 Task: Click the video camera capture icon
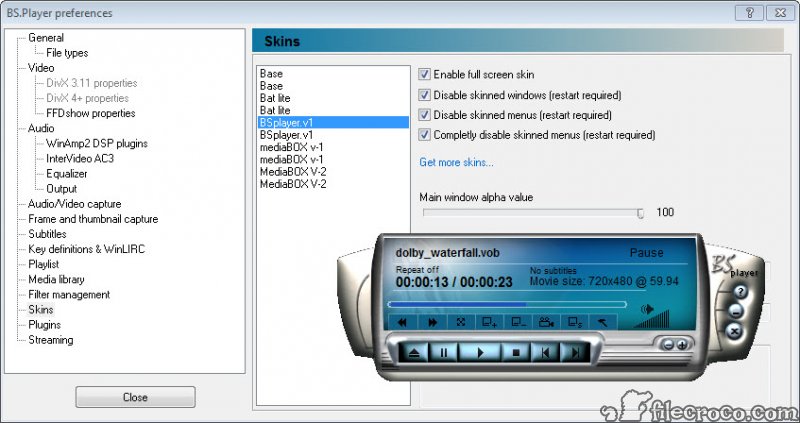(x=546, y=322)
